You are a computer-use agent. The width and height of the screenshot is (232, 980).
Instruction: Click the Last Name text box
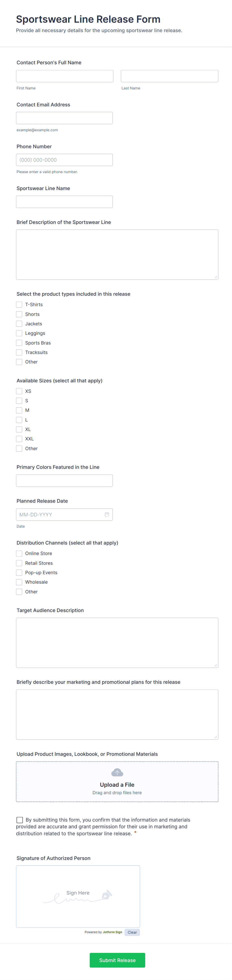(170, 76)
